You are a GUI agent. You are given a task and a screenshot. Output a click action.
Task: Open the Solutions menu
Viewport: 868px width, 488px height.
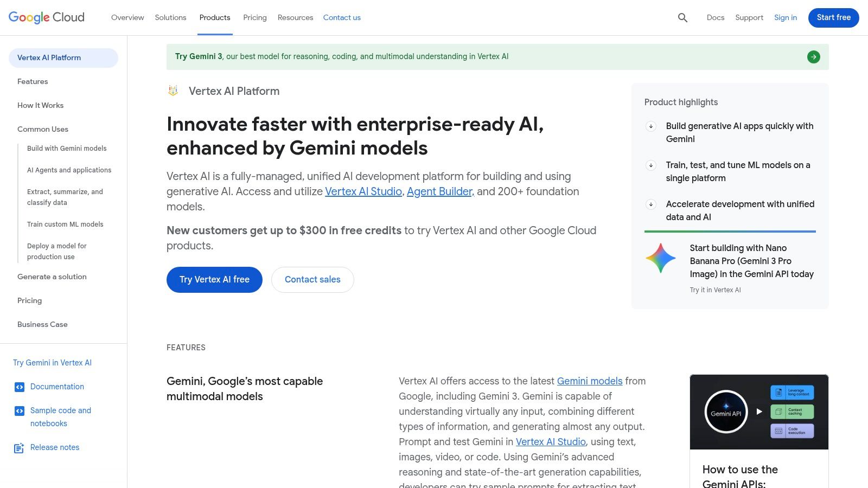[x=170, y=17]
